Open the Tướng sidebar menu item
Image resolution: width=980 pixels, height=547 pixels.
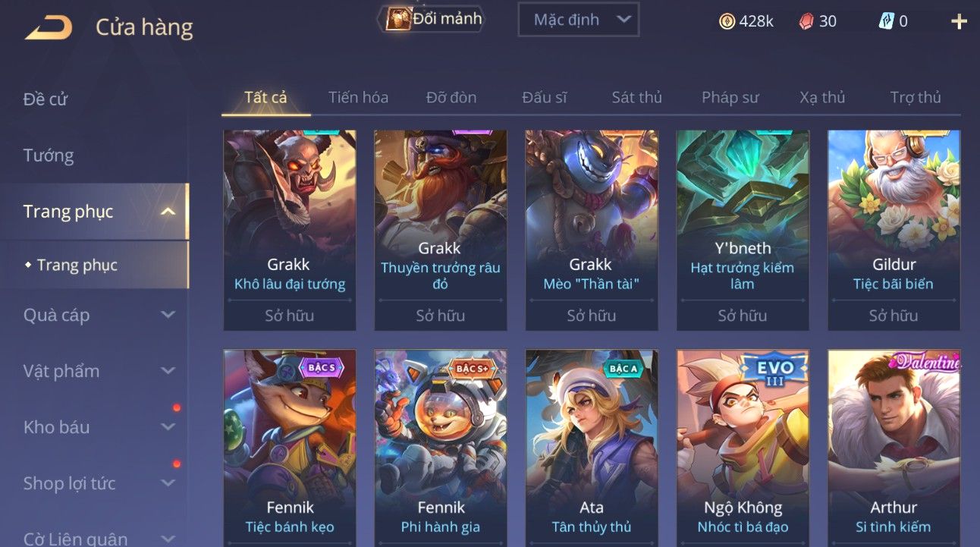49,156
